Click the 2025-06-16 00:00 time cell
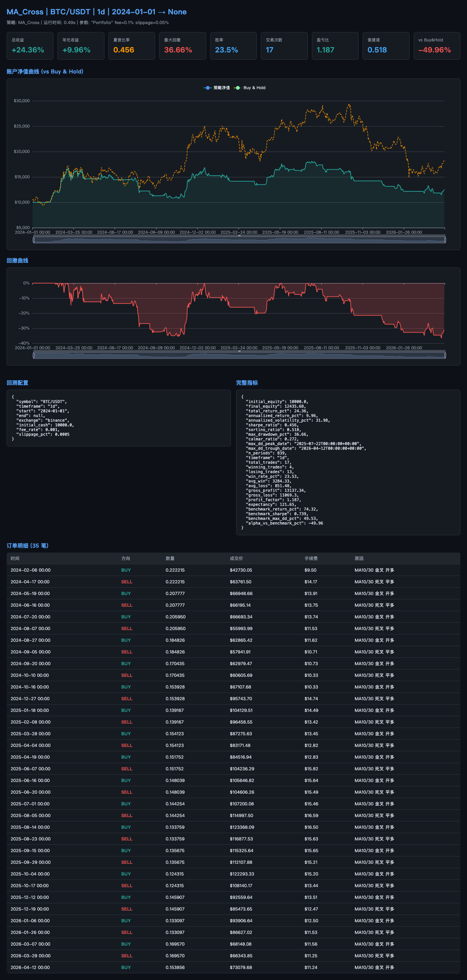 (x=30, y=781)
